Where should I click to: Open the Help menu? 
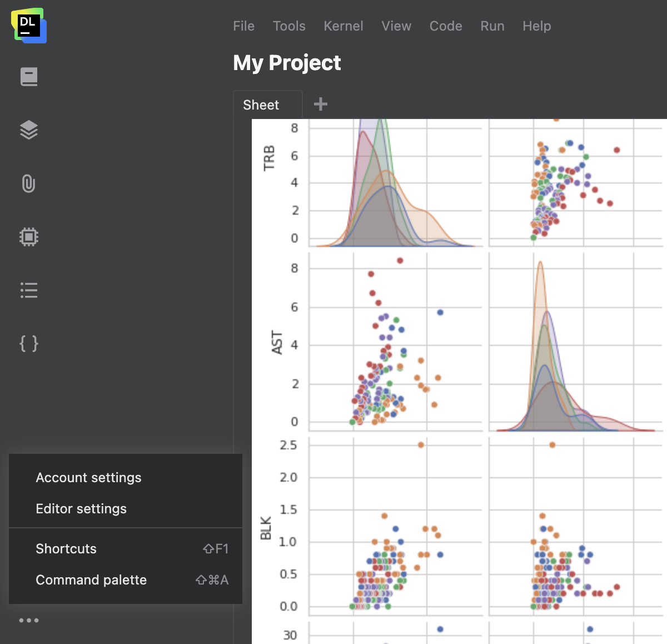tap(537, 26)
